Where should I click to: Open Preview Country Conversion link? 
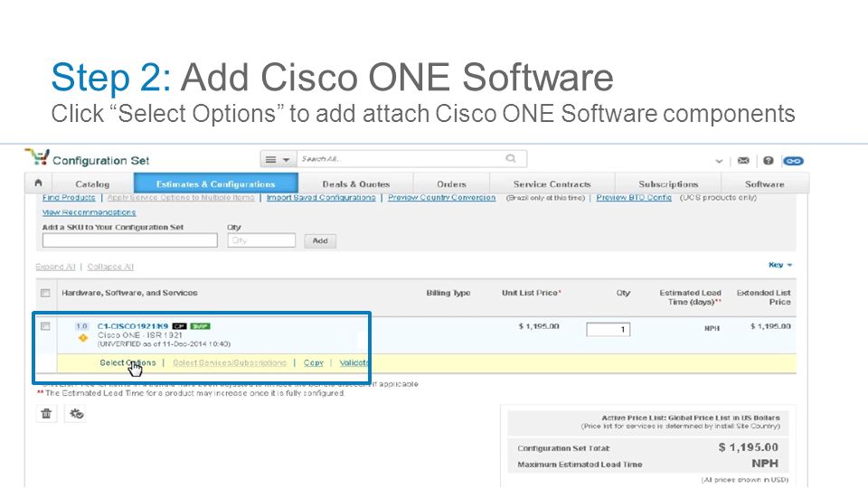pyautogui.click(x=442, y=198)
